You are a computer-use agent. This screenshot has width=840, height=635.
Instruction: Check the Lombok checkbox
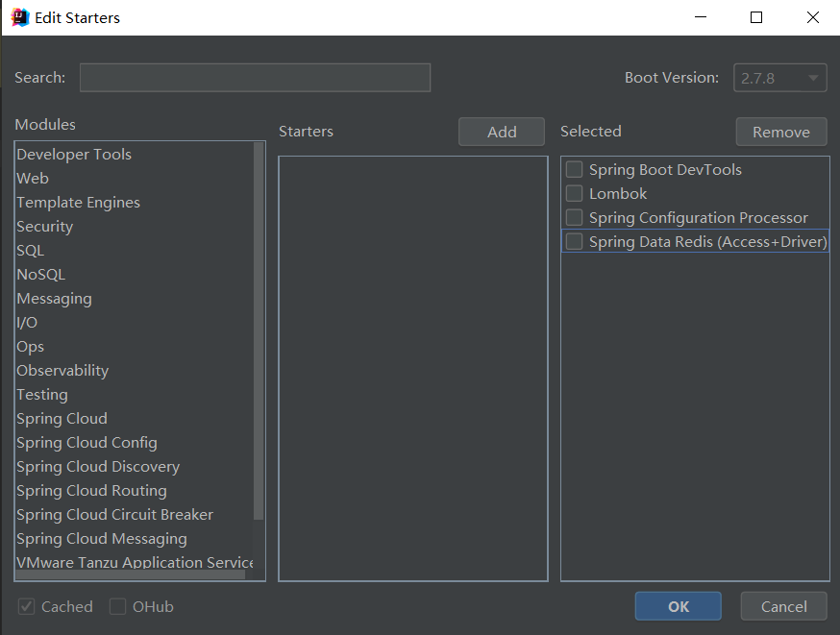click(x=575, y=193)
